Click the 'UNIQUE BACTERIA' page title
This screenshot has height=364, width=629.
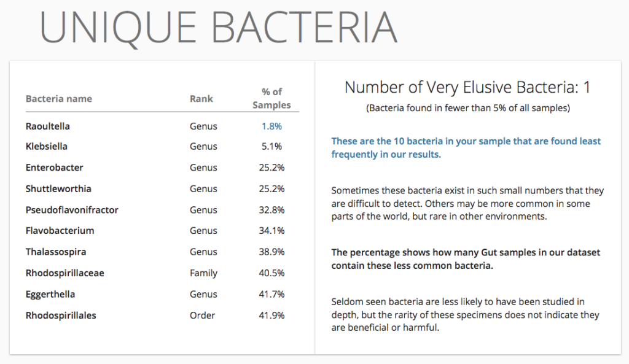click(219, 28)
